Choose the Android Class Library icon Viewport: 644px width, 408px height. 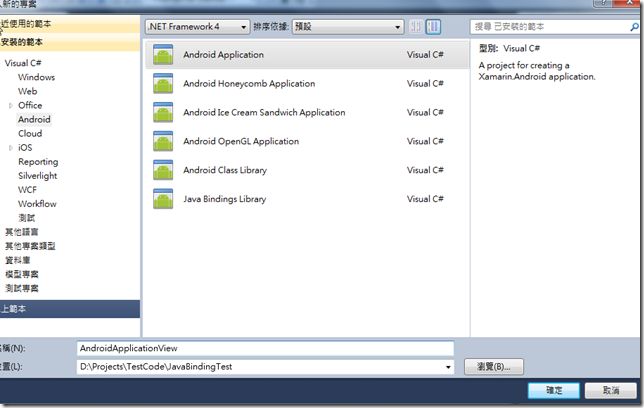coord(163,170)
